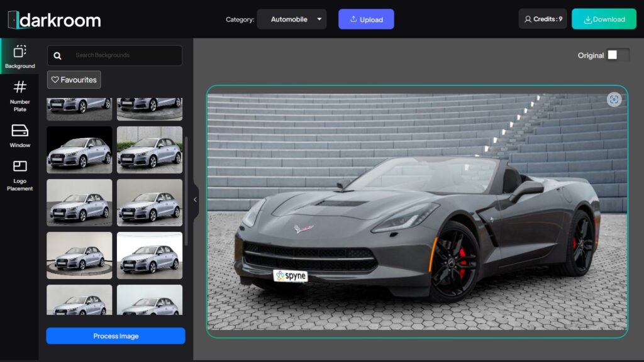The width and height of the screenshot is (644, 362).
Task: Show Favourites backgrounds
Action: click(74, 80)
